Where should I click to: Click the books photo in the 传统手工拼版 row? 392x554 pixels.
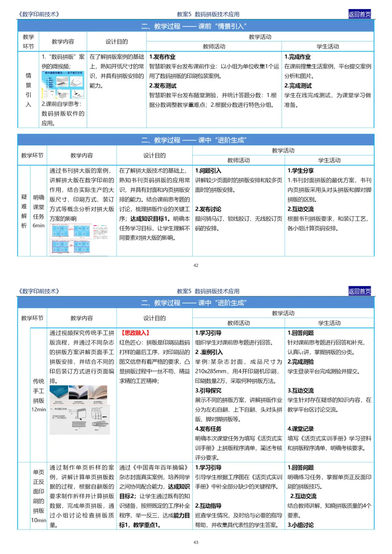tap(79, 395)
